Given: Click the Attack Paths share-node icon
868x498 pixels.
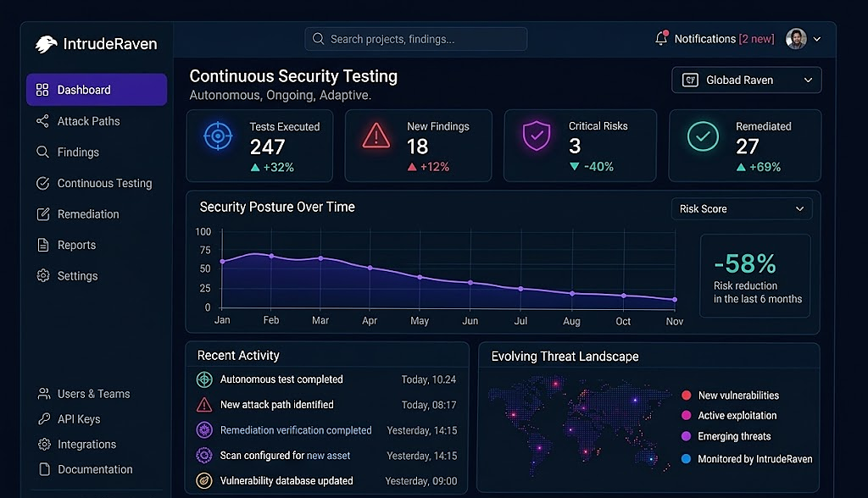Looking at the screenshot, I should [42, 121].
